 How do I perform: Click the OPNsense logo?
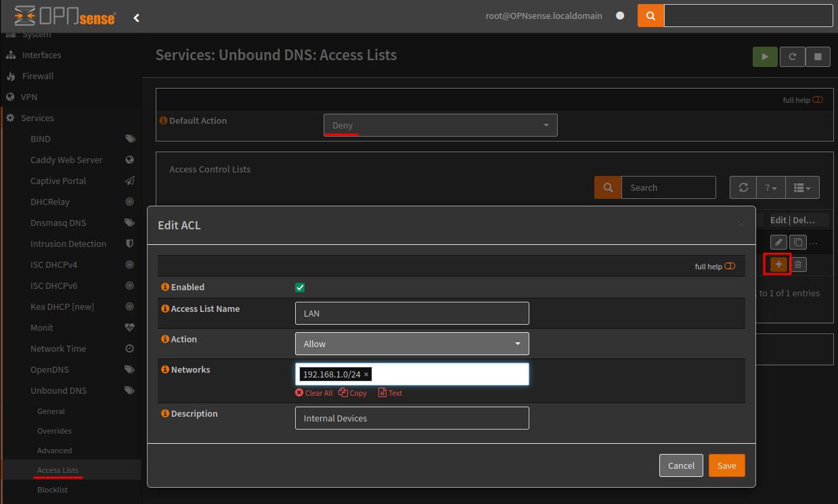(x=65, y=16)
